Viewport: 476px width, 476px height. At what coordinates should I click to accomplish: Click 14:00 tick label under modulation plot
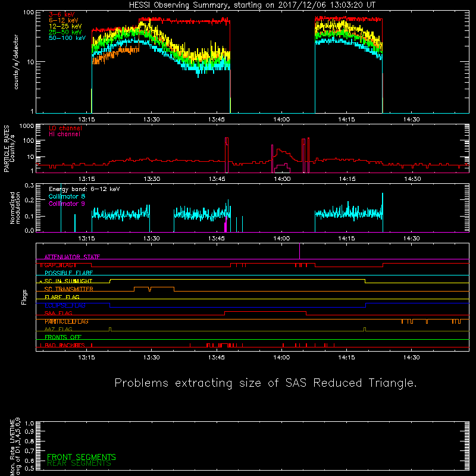click(x=281, y=239)
